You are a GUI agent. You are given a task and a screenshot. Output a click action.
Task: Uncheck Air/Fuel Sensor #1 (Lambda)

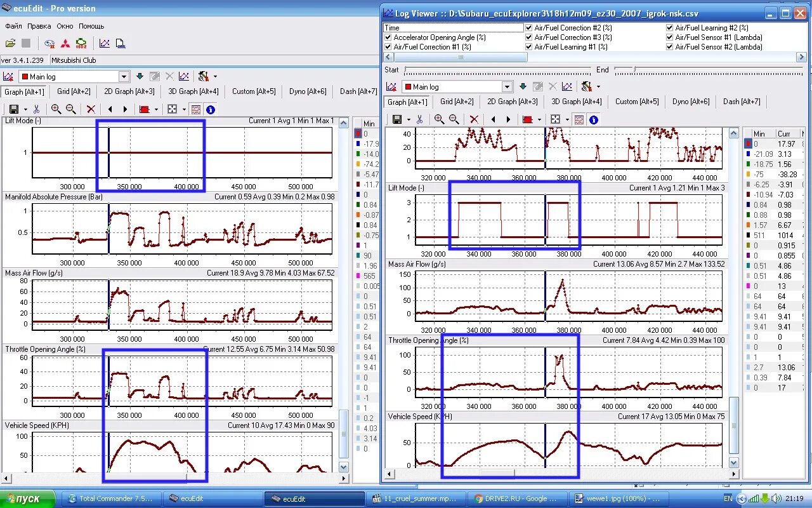click(x=670, y=37)
